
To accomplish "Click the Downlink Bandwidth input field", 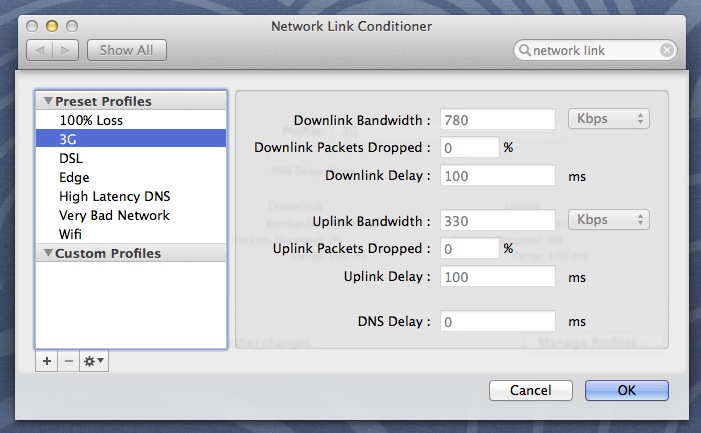I will point(497,120).
